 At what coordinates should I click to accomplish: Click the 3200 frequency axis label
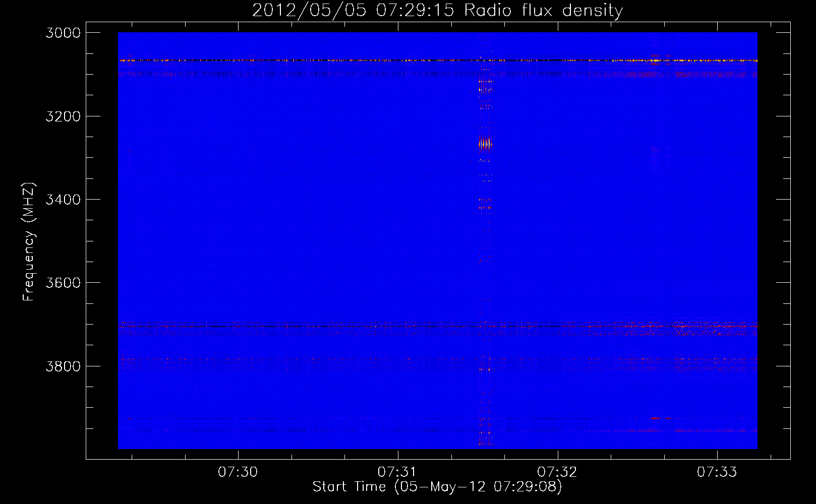tap(63, 116)
